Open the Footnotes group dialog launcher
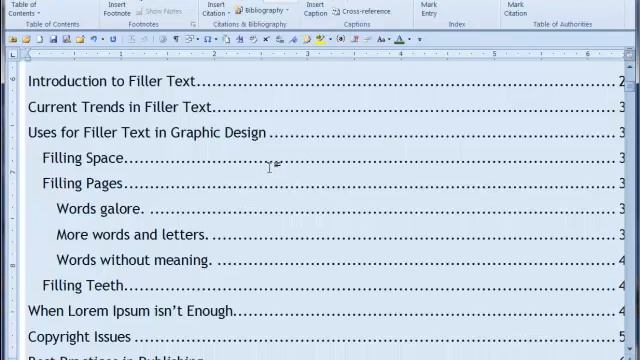The width and height of the screenshot is (640, 360). [193, 24]
